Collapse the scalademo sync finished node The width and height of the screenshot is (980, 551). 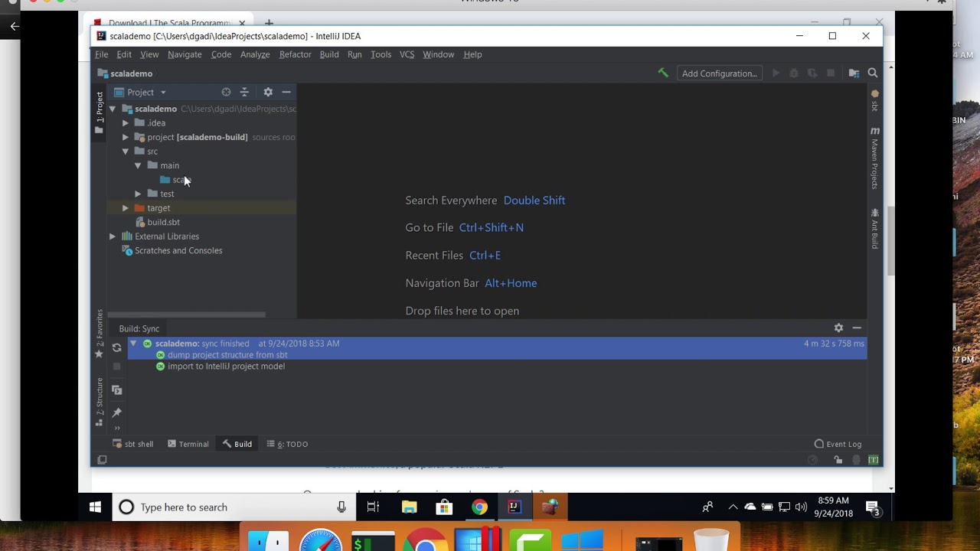point(134,344)
